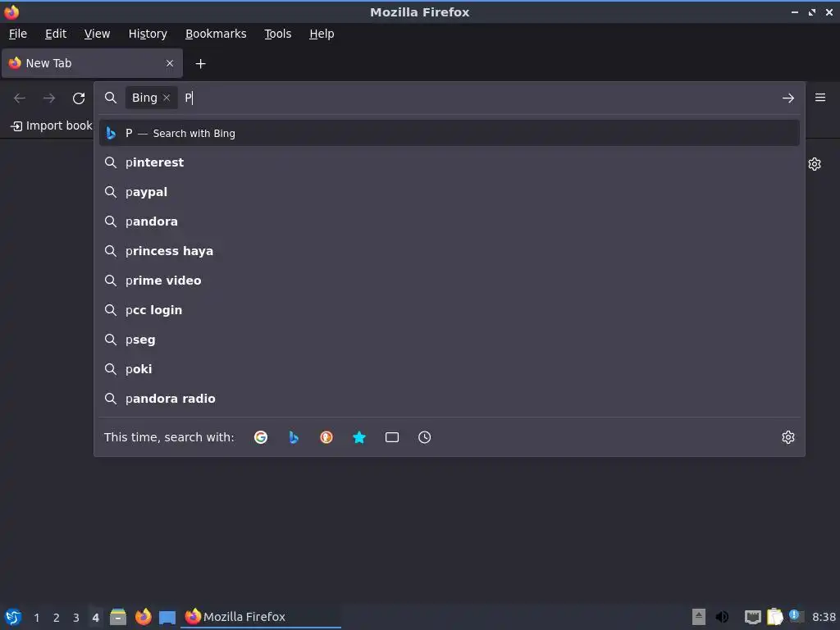Open the History menu
This screenshot has height=630, width=840.
(148, 34)
